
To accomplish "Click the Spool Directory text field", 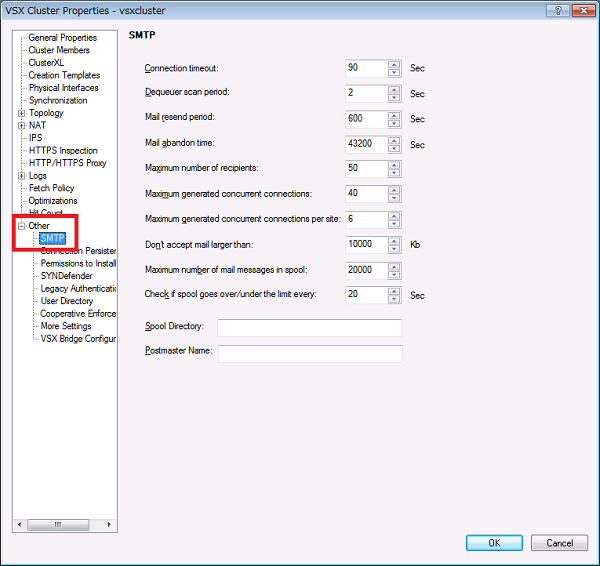I will click(x=310, y=328).
